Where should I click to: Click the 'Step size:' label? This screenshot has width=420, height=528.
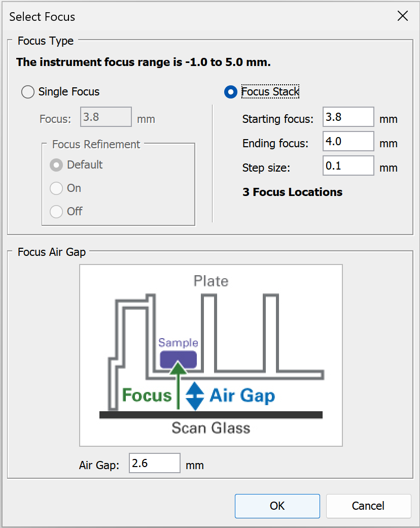pyautogui.click(x=266, y=168)
